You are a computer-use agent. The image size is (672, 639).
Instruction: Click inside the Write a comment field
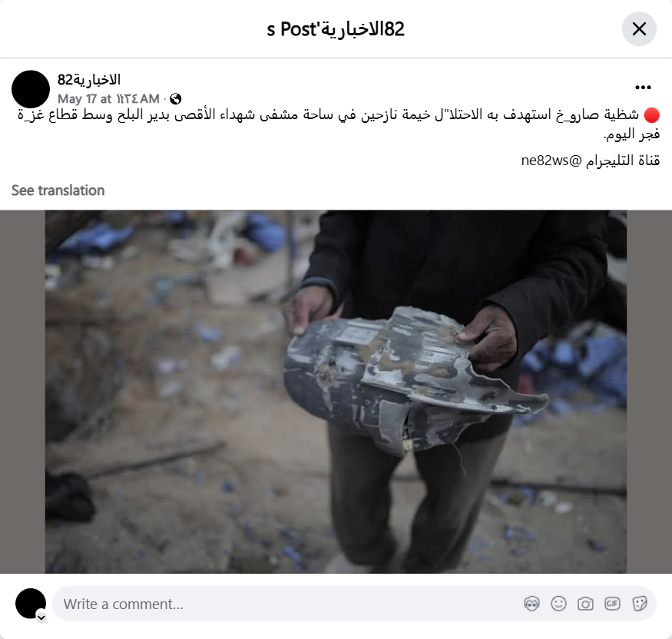tap(287, 604)
